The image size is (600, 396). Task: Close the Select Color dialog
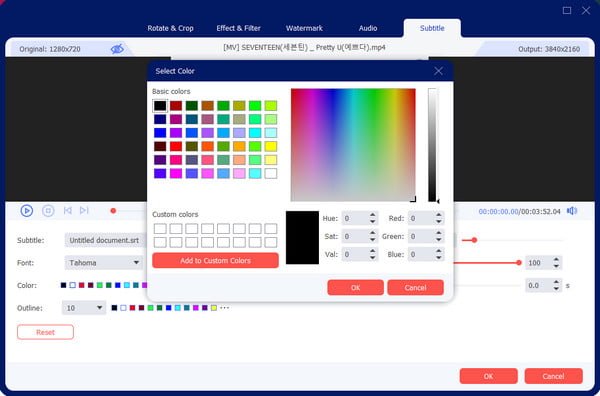coord(439,71)
